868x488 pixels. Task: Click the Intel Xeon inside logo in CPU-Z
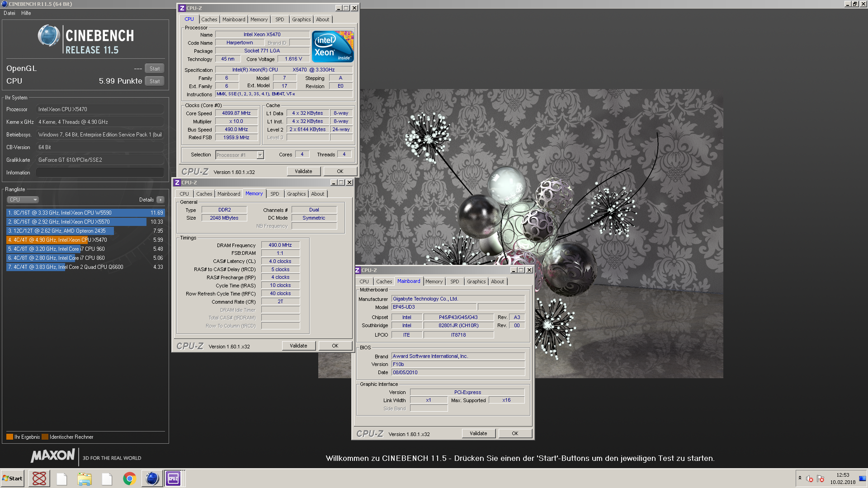tap(333, 47)
